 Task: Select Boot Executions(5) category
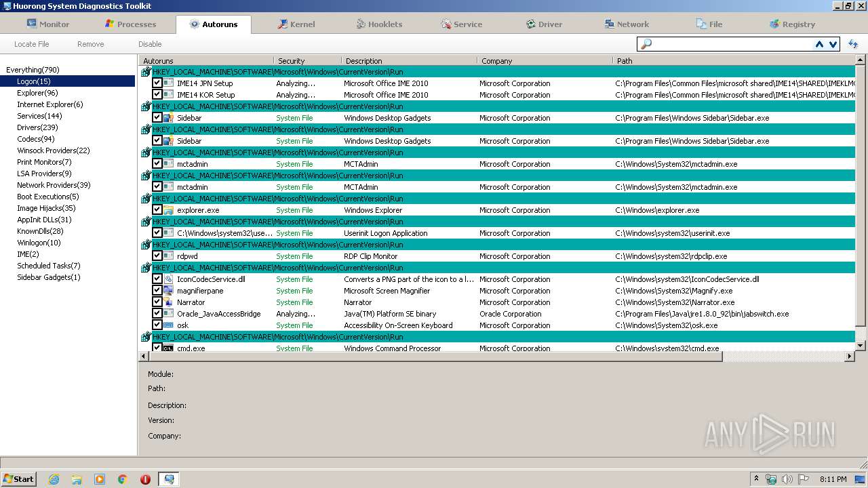coord(48,197)
